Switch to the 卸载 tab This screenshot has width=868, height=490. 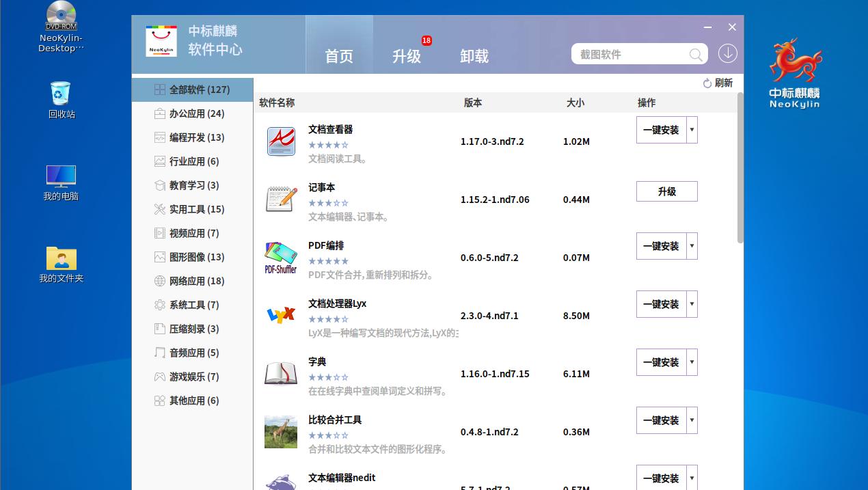tap(474, 56)
